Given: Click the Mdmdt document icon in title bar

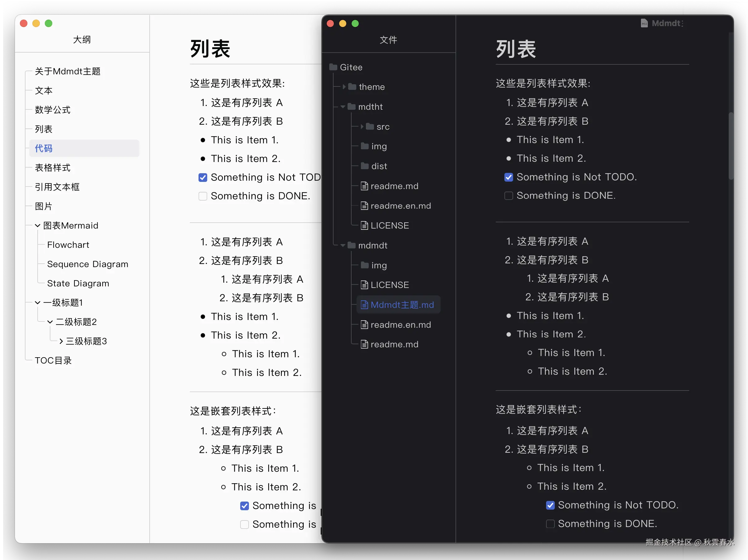Looking at the screenshot, I should coord(644,23).
